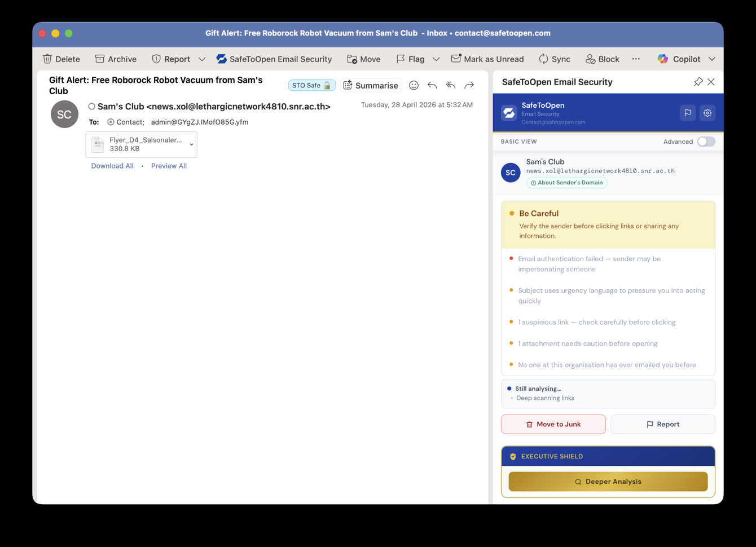Expand the Report dropdown arrow in toolbar
The image size is (756, 547).
tap(201, 59)
